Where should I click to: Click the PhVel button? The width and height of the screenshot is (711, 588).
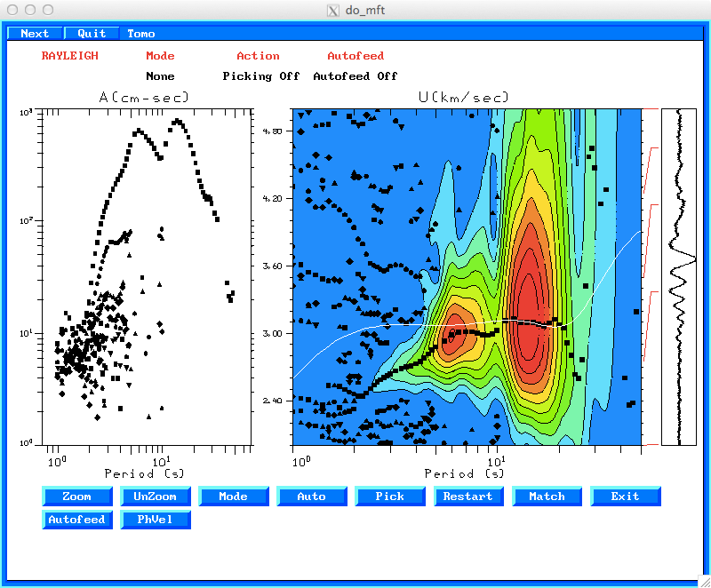[x=155, y=520]
